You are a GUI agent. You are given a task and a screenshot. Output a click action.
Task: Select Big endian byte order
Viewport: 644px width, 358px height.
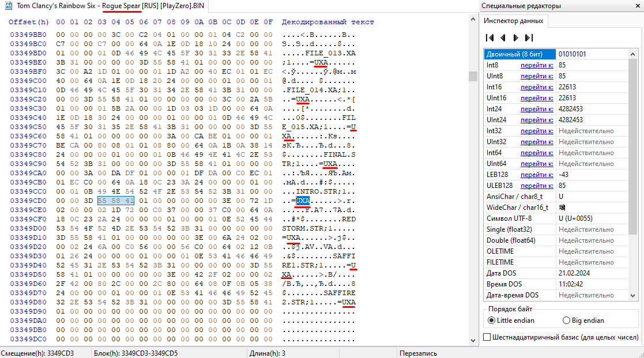click(x=566, y=320)
